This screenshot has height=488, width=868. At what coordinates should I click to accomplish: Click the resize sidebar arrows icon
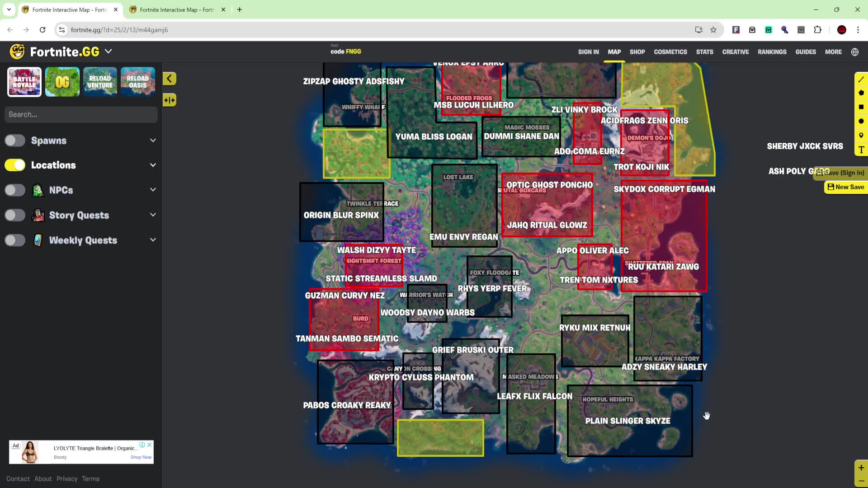tap(170, 100)
